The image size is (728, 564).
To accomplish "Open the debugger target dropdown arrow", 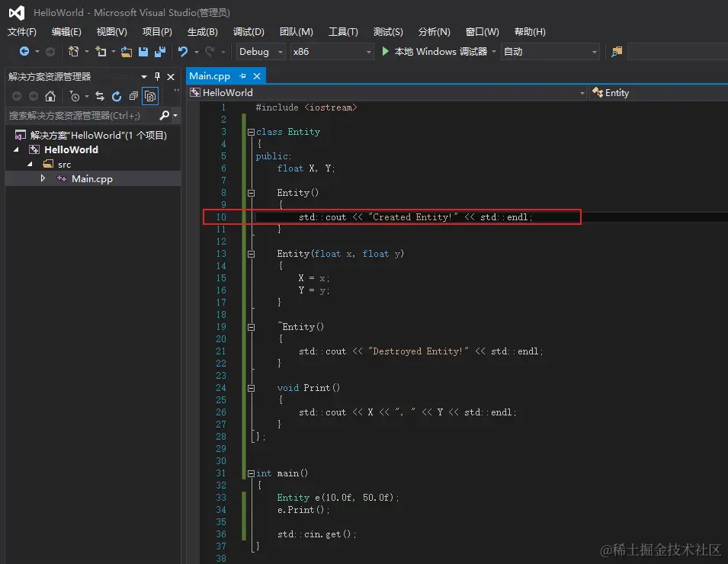I will coord(494,52).
